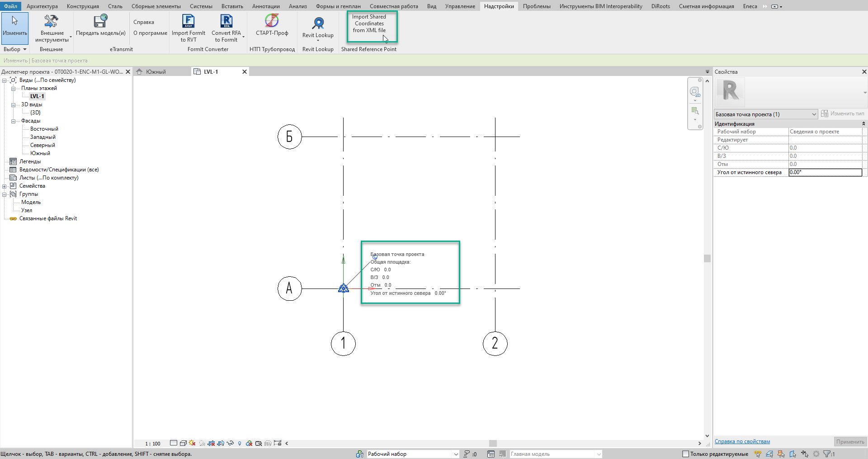This screenshot has width=868, height=459.
Task: Close the Свойства panel
Action: pos(864,72)
